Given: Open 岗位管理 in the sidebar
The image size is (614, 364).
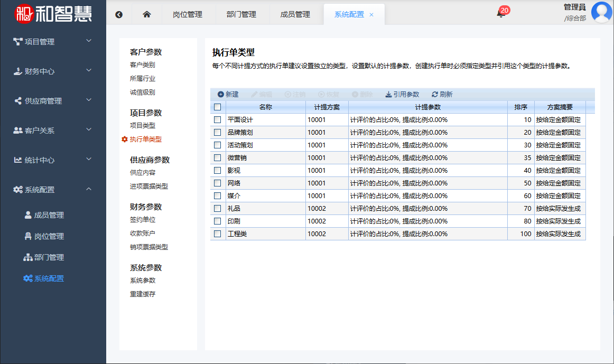Looking at the screenshot, I should click(x=49, y=236).
